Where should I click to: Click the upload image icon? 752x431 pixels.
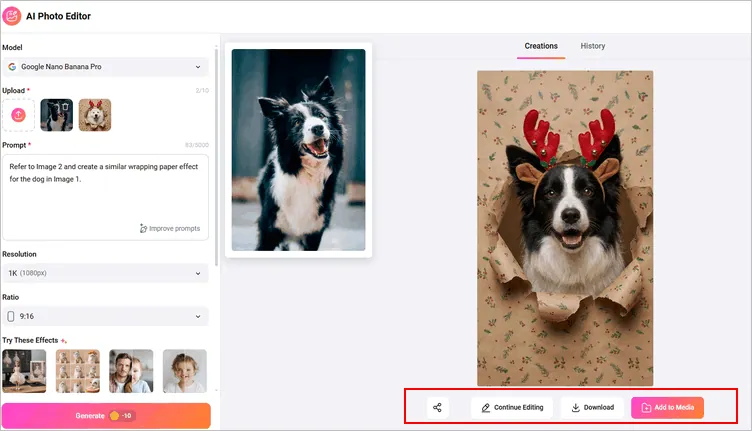point(18,116)
